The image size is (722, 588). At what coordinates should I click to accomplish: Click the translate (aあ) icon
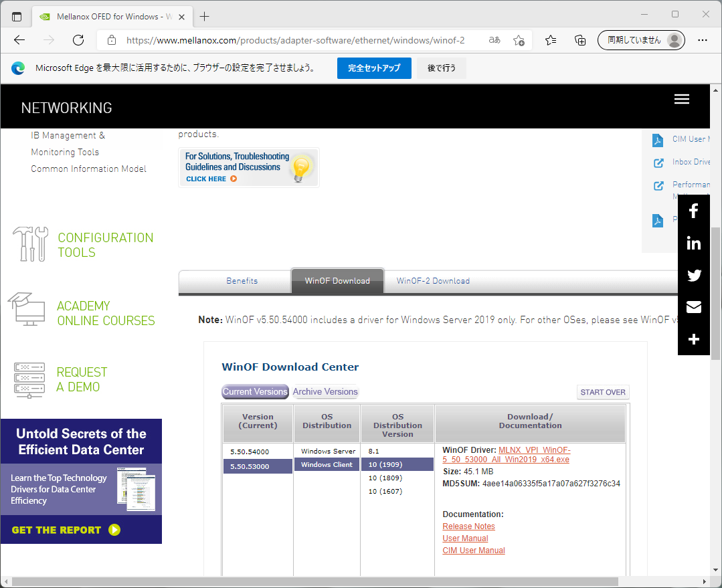point(494,40)
